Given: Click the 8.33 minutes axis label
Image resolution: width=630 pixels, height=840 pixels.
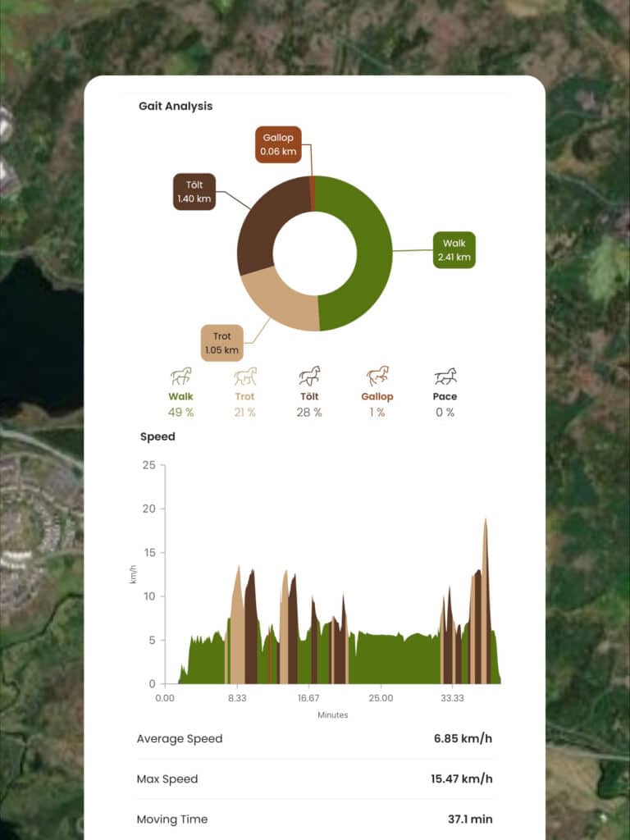Looking at the screenshot, I should [237, 698].
